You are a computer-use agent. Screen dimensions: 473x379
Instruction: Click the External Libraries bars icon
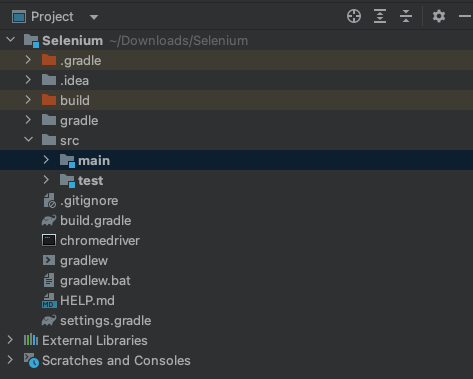coord(31,340)
